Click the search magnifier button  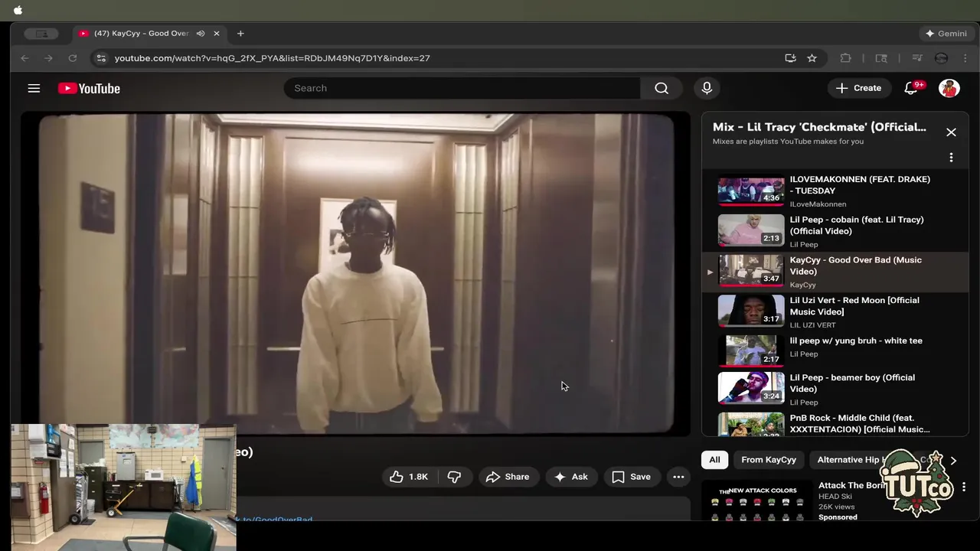tap(661, 88)
